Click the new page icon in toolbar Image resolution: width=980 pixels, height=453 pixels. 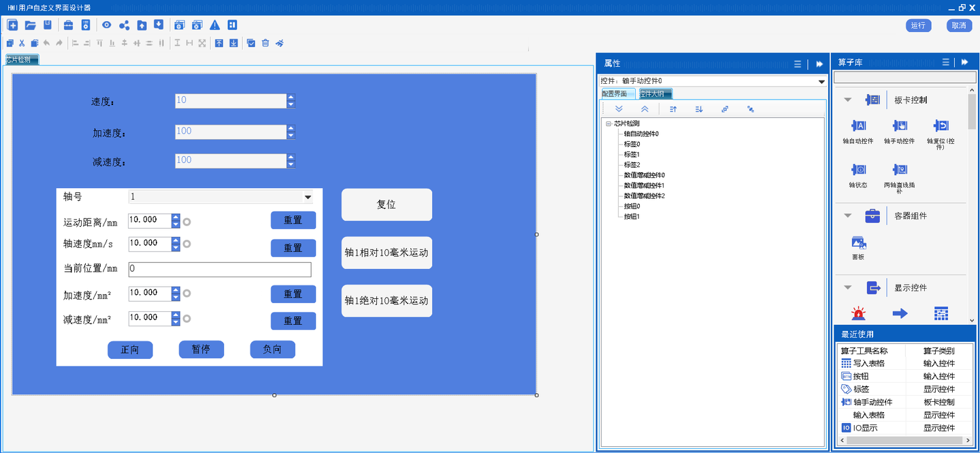tap(12, 25)
